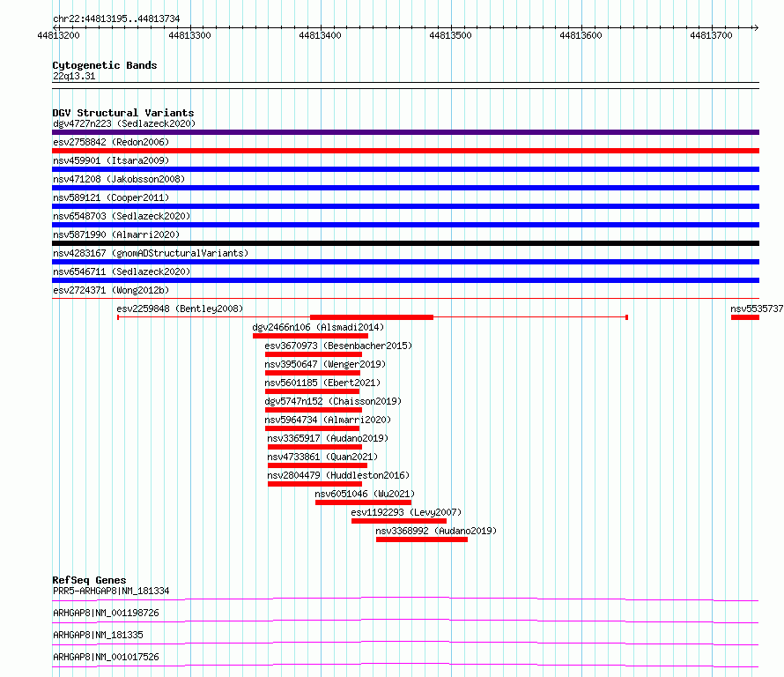Click nsv5601185 (Ebert2021) label
784x677 pixels.
click(322, 383)
